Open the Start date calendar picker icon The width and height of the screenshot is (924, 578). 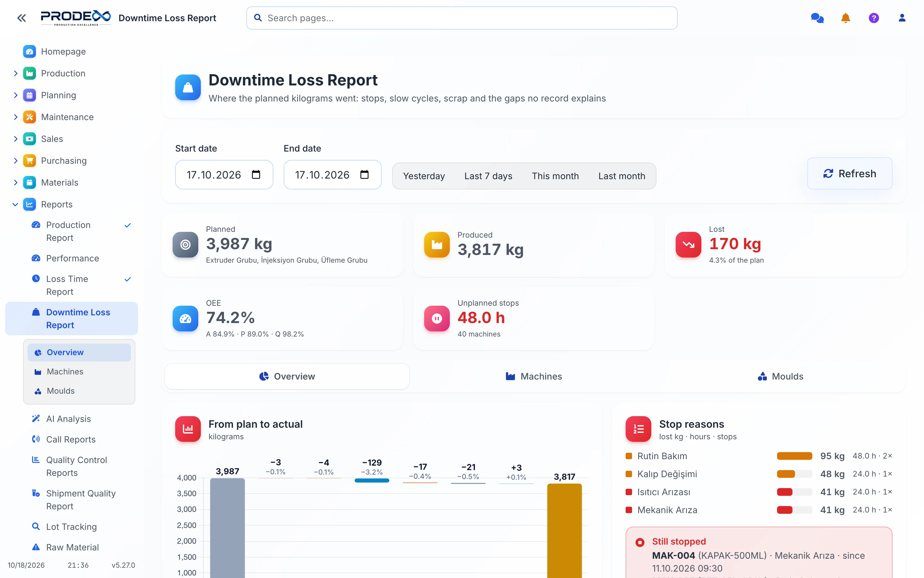[256, 175]
